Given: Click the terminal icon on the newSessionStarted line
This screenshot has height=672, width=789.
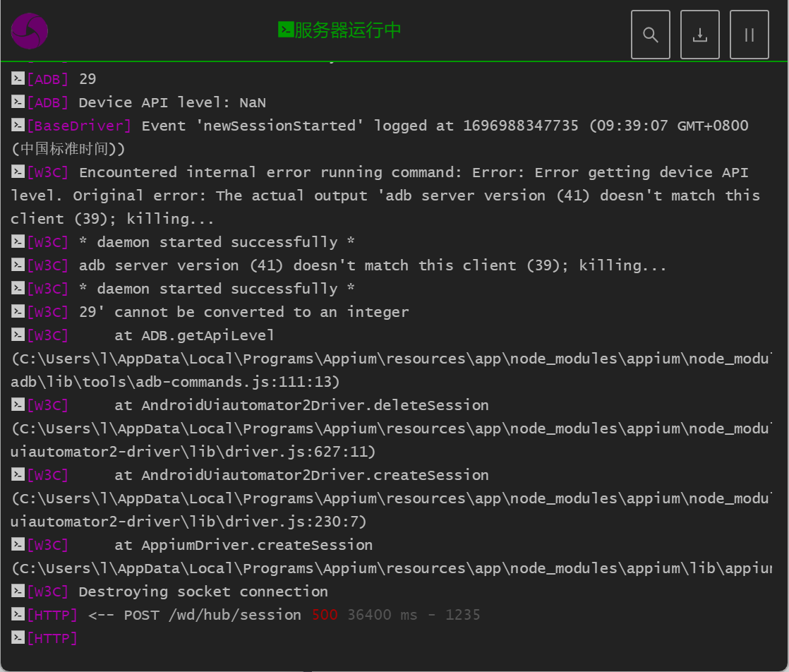Looking at the screenshot, I should coord(18,126).
